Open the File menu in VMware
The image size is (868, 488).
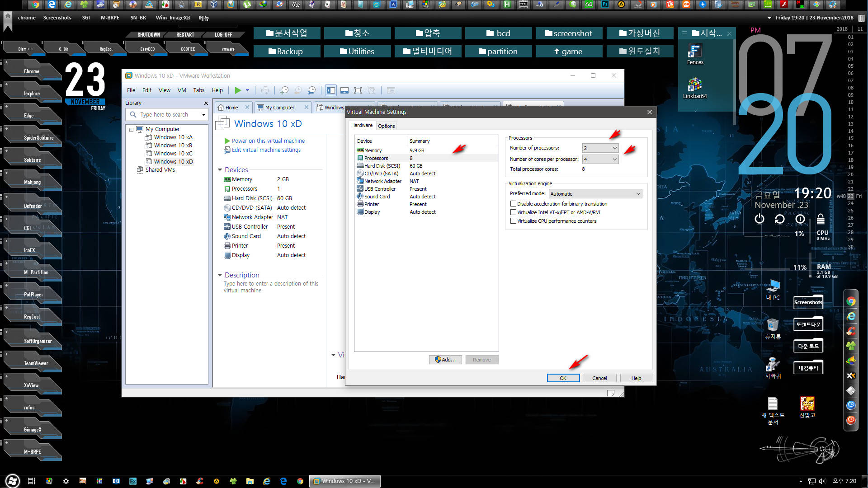click(x=131, y=90)
